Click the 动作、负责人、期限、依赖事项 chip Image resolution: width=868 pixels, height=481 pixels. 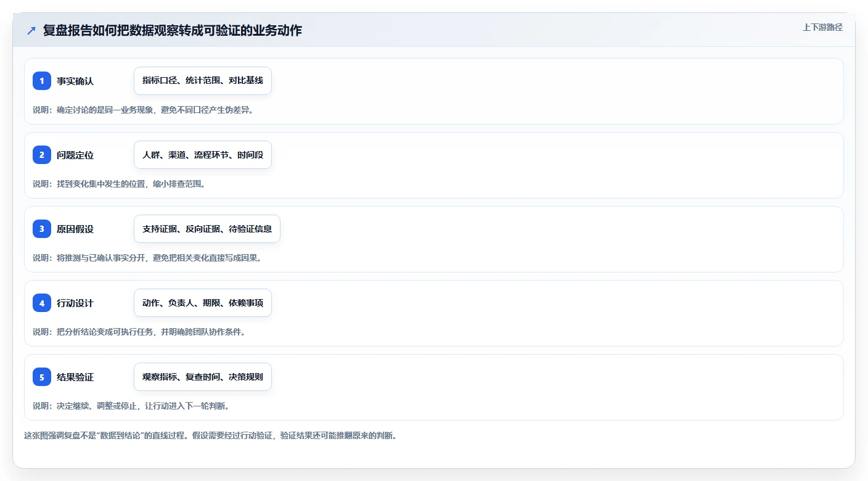[x=203, y=303]
